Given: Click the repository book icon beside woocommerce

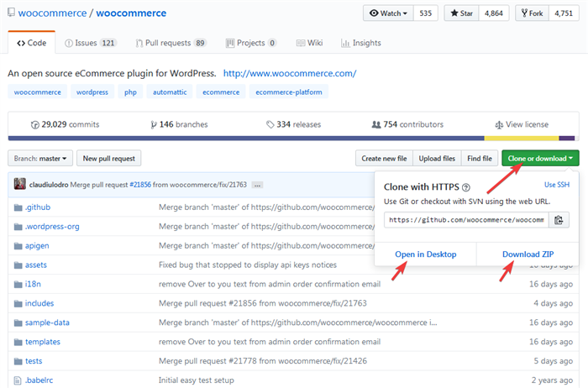Looking at the screenshot, I should [x=11, y=13].
